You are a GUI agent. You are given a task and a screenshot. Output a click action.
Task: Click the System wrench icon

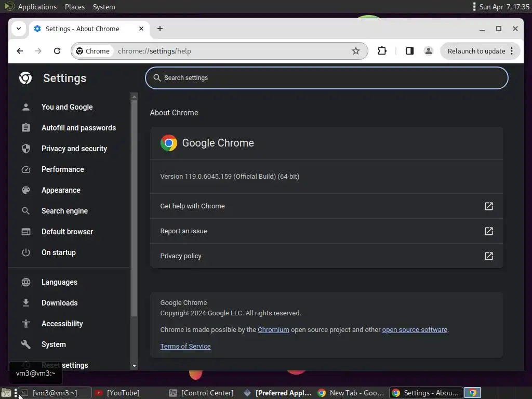point(26,344)
